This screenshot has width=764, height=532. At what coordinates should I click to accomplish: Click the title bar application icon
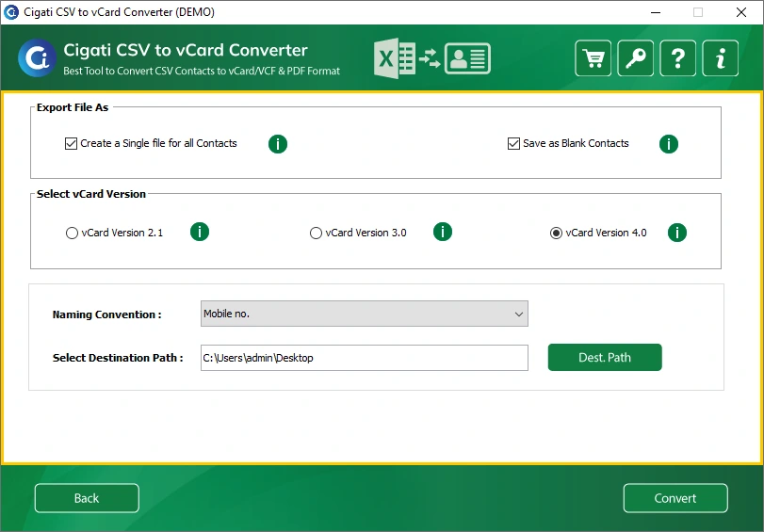(10, 12)
